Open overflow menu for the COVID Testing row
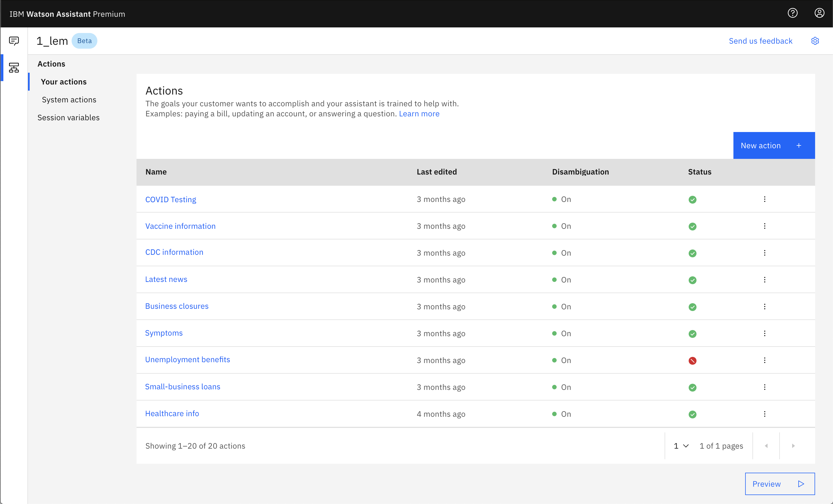This screenshot has height=504, width=833. pyautogui.click(x=764, y=199)
